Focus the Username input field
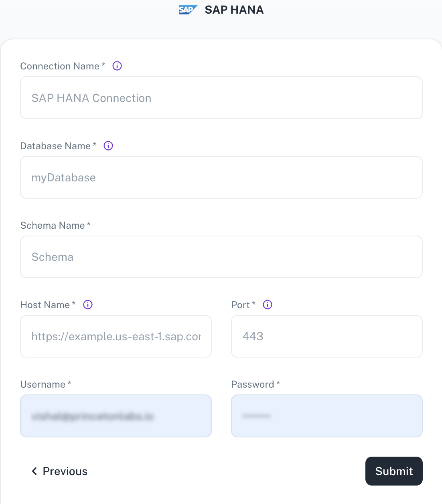The height and width of the screenshot is (504, 442). tap(116, 416)
